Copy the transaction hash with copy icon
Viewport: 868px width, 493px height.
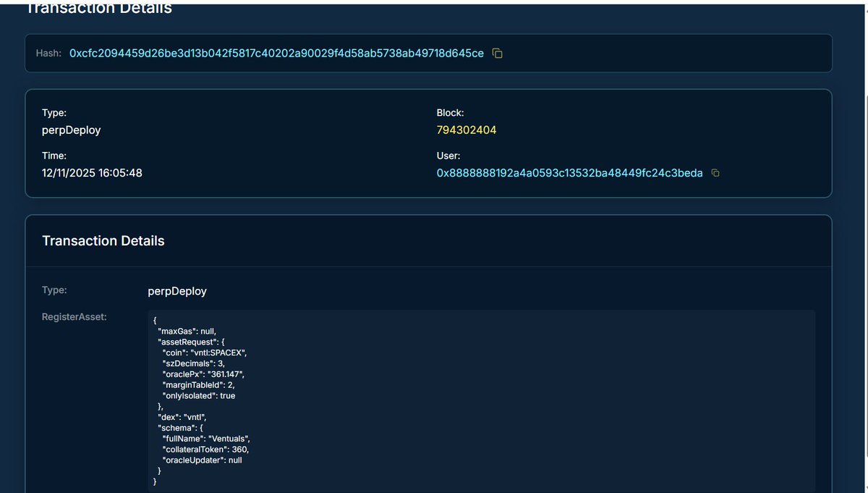click(x=497, y=54)
